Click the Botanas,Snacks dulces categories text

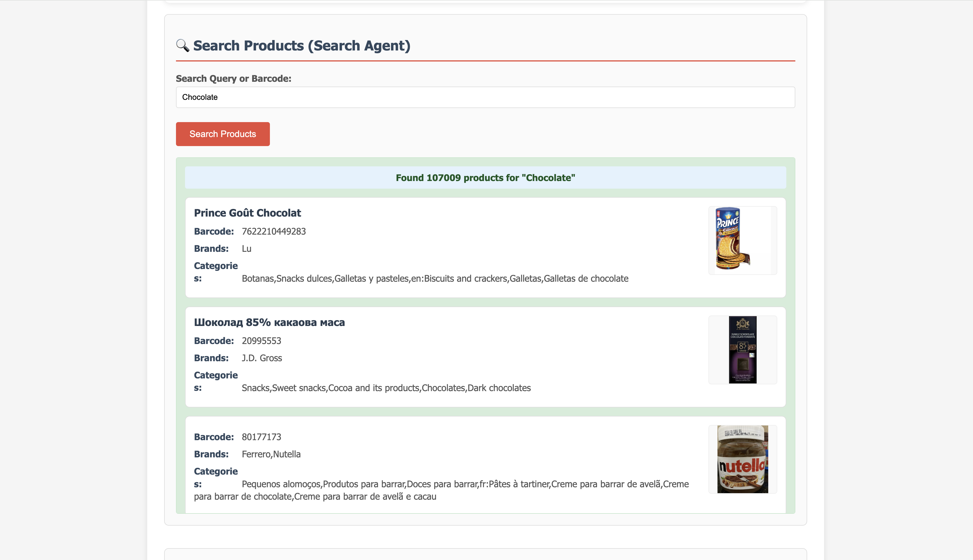click(x=435, y=279)
